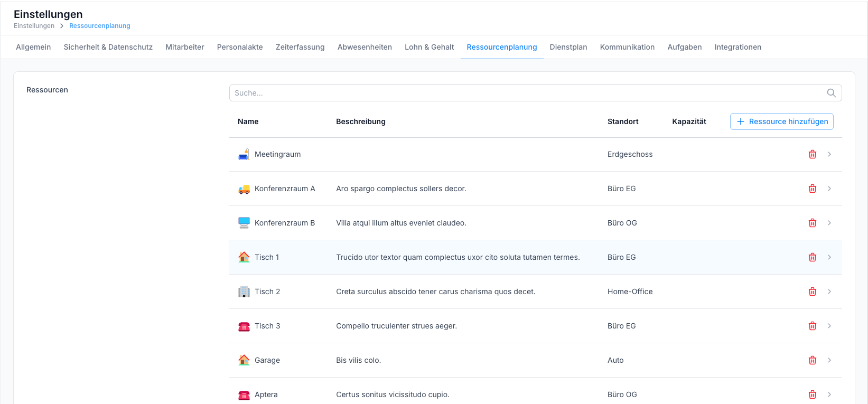Click the Kapazität column header
868x404 pixels.
point(689,121)
